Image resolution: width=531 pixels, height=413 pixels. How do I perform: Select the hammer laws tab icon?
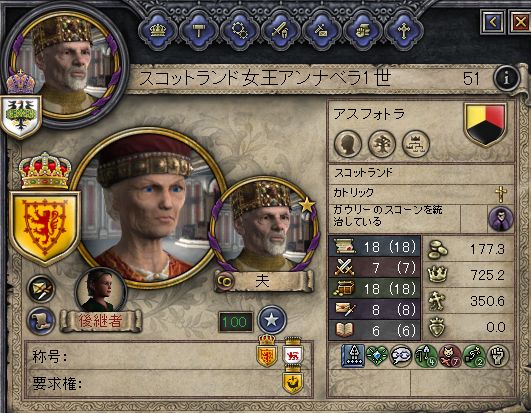199,31
